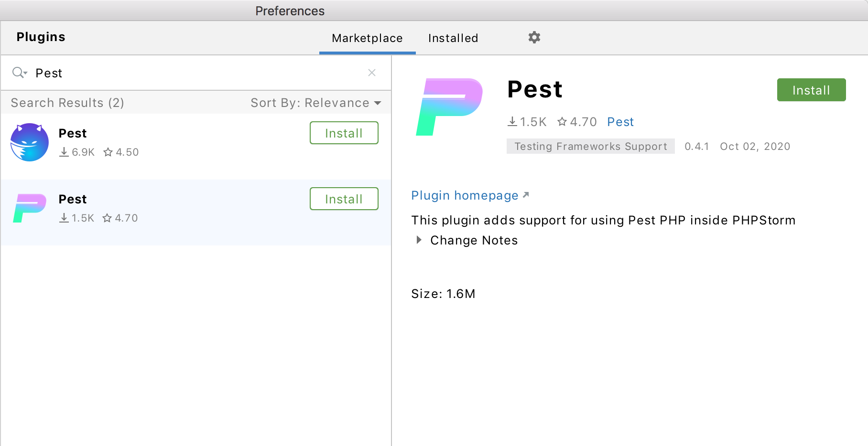The image size is (868, 446).
Task: Click the Size: 1.6M text
Action: point(443,294)
